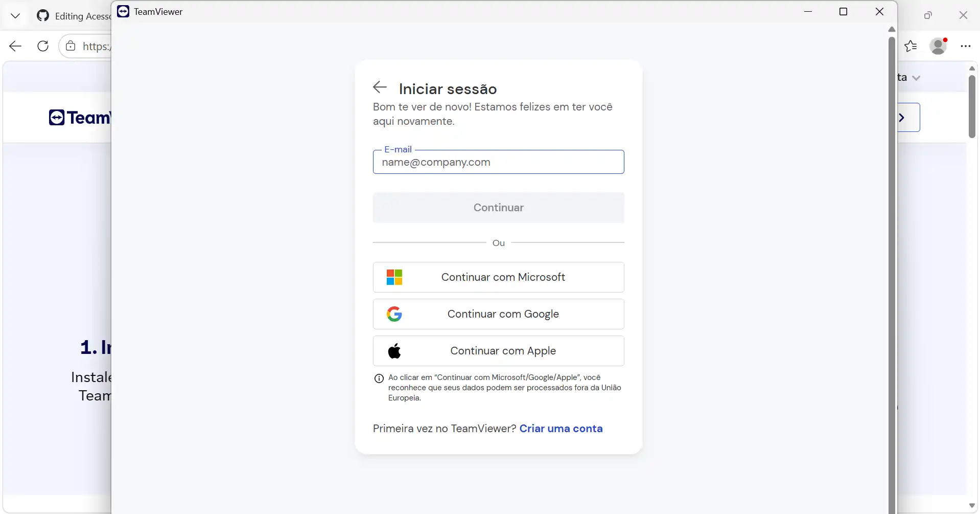Click the TeamViewer logo in dialog title bar

pyautogui.click(x=123, y=11)
